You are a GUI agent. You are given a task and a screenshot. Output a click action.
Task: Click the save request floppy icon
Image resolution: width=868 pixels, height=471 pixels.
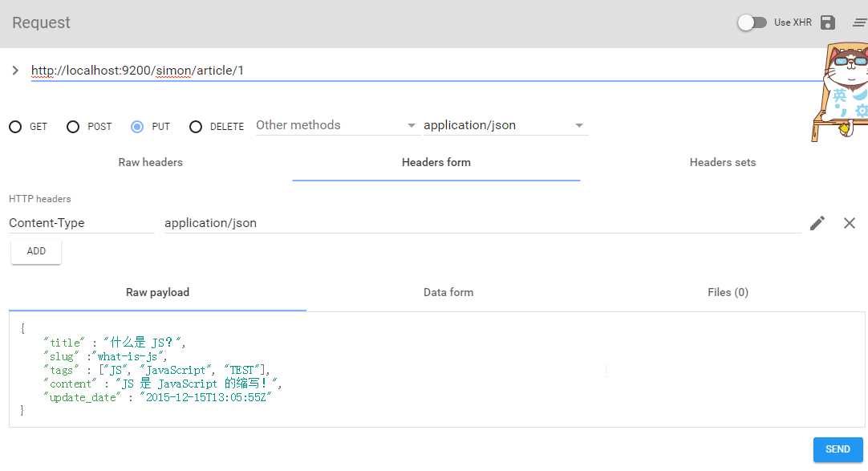(x=828, y=22)
